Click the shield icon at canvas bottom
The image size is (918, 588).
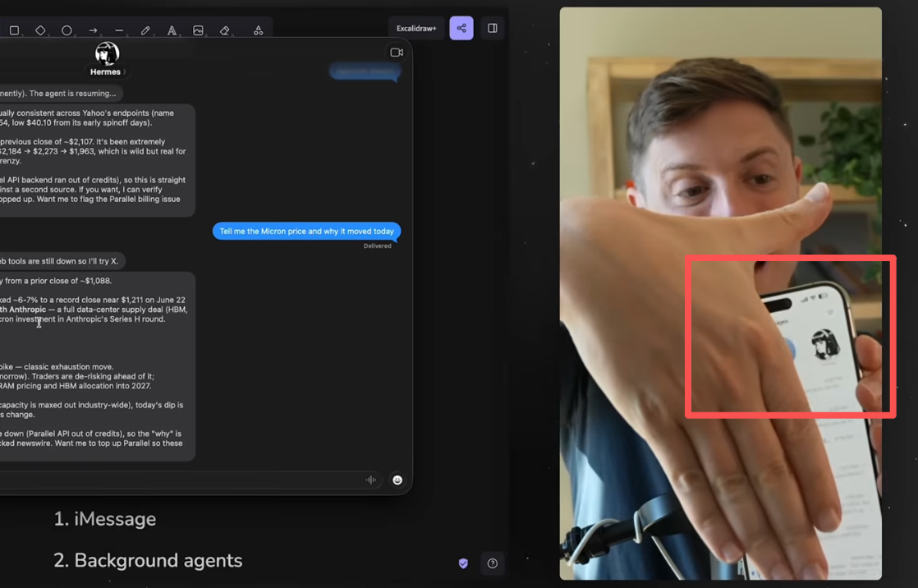tap(463, 563)
